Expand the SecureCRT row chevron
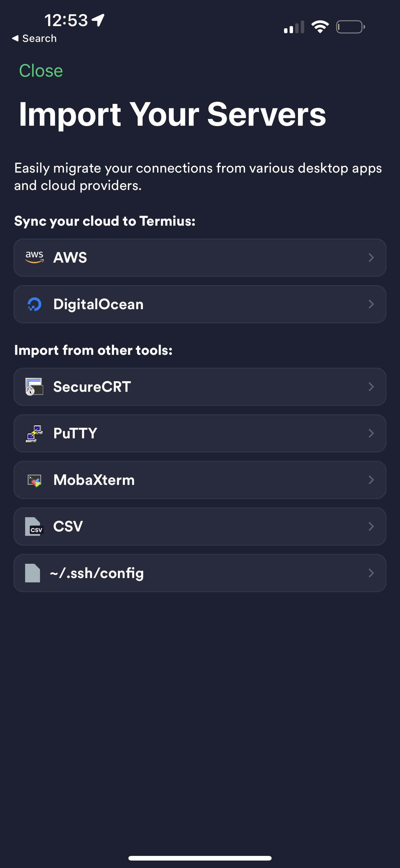 click(371, 387)
